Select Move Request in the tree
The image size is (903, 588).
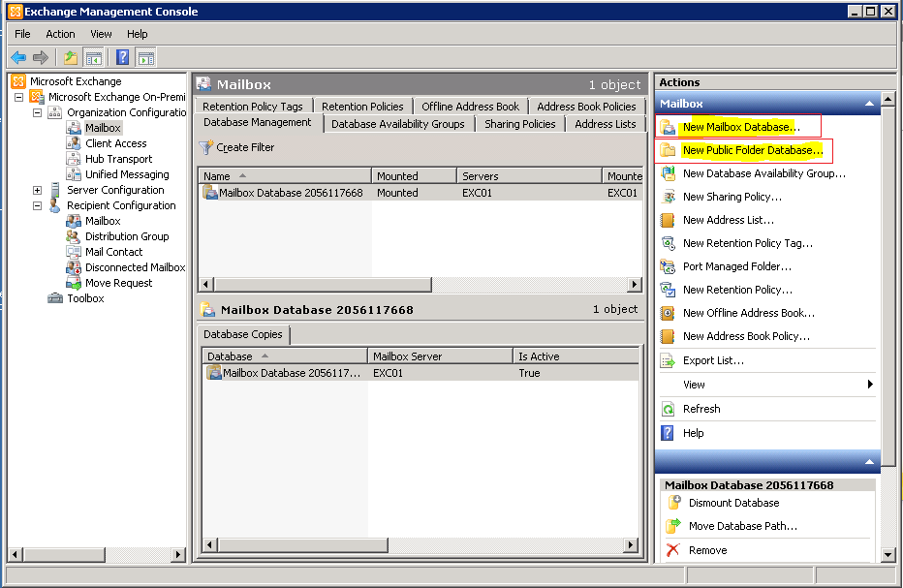[x=118, y=283]
